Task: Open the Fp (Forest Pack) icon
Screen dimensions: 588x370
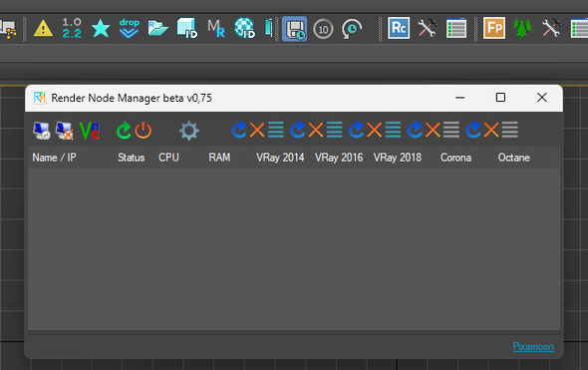Action: click(x=494, y=28)
